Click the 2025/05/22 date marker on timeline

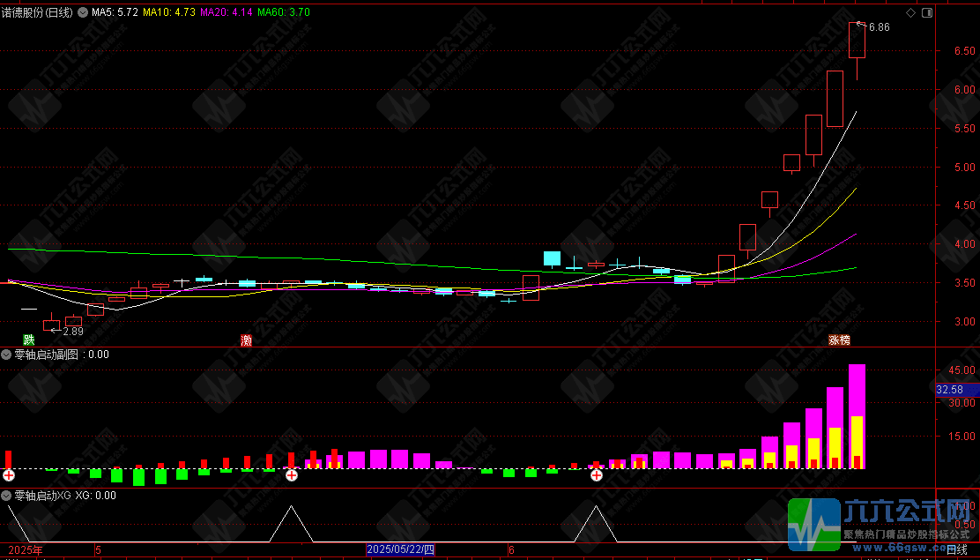pos(401,550)
